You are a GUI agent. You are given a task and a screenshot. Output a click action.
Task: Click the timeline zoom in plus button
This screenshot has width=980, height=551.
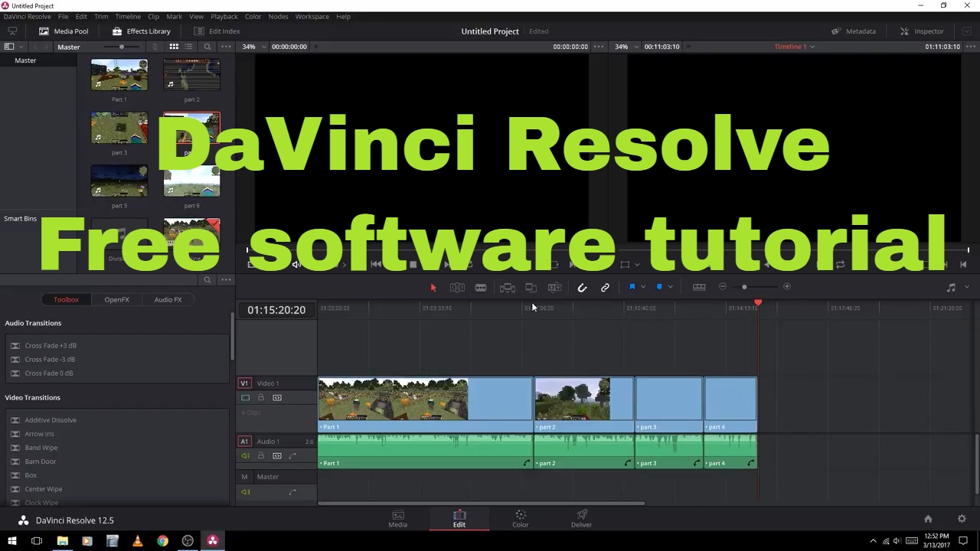coord(786,287)
